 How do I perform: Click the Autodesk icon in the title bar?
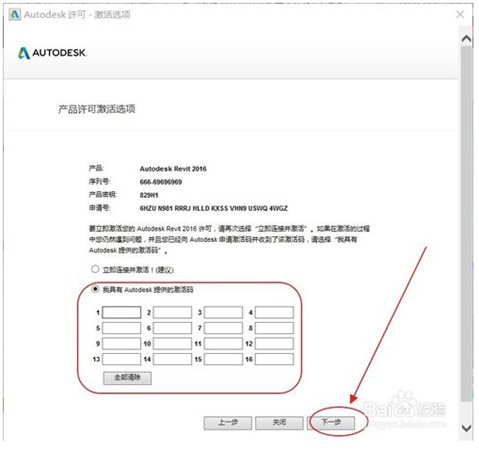(15, 15)
